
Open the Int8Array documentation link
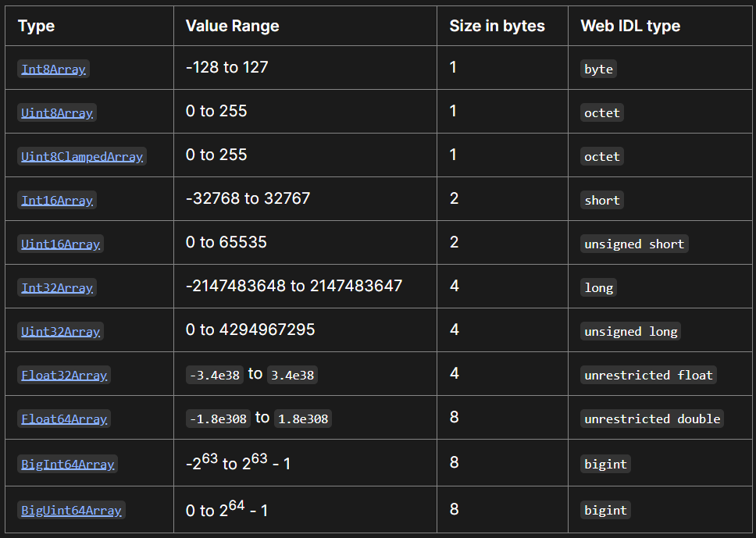(x=53, y=69)
